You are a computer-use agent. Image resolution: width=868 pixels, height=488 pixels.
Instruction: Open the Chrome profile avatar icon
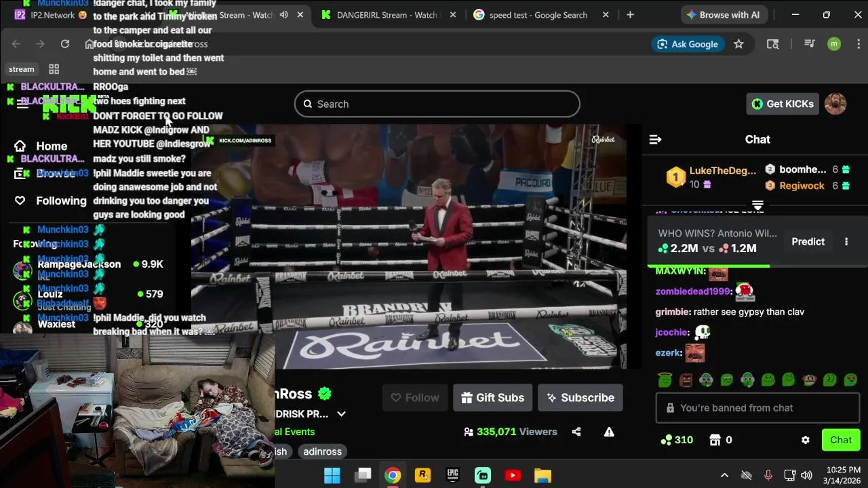coord(834,44)
